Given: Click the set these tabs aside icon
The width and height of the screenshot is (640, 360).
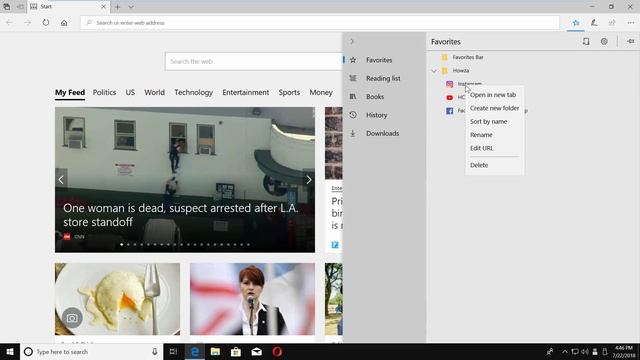Looking at the screenshot, I should [x=20, y=7].
